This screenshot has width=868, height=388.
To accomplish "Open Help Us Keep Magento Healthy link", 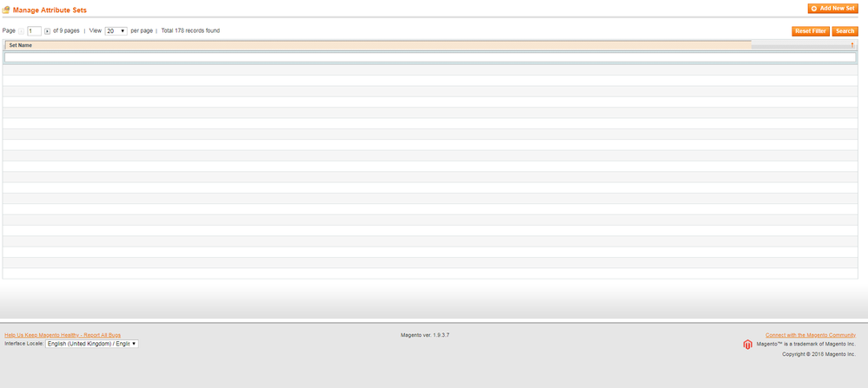I will click(x=63, y=335).
